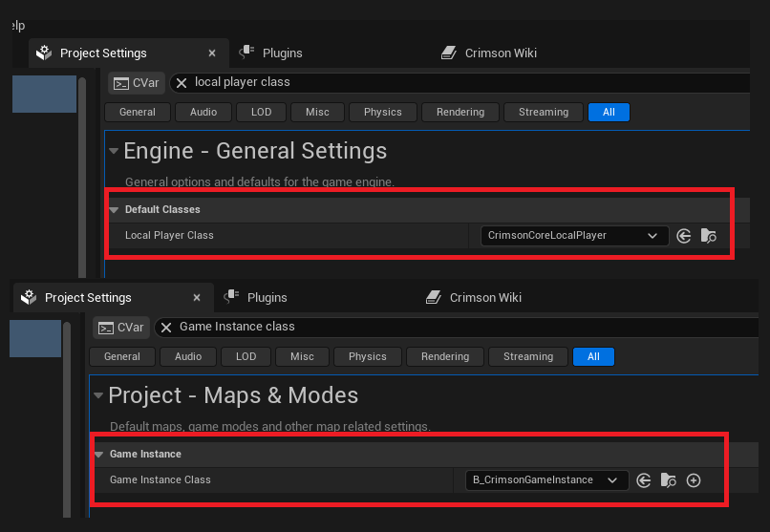
Task: Click the upper Crimson Wiki book icon
Action: tap(448, 53)
